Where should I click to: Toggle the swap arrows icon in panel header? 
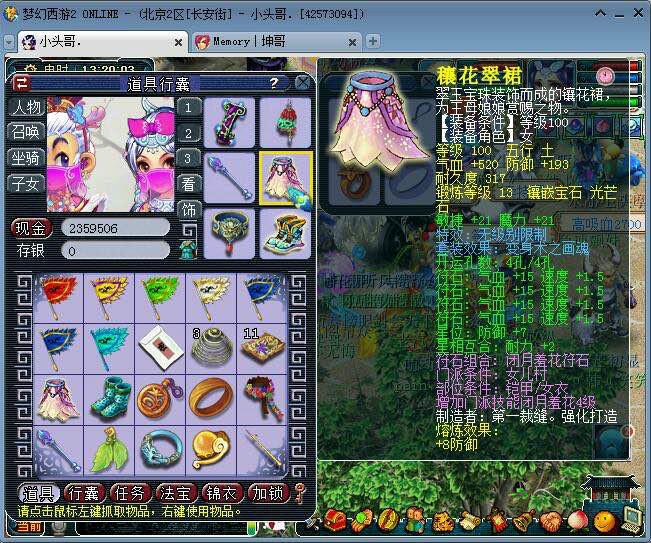click(x=22, y=83)
